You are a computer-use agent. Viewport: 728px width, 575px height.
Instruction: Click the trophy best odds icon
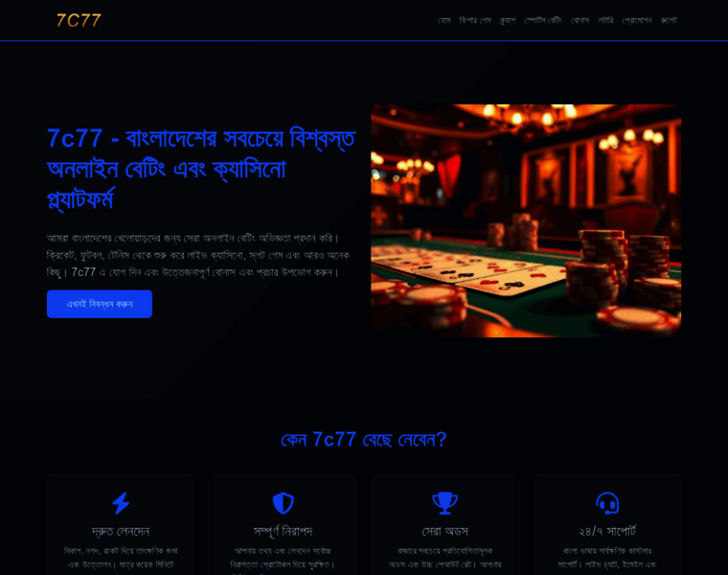[x=444, y=503]
